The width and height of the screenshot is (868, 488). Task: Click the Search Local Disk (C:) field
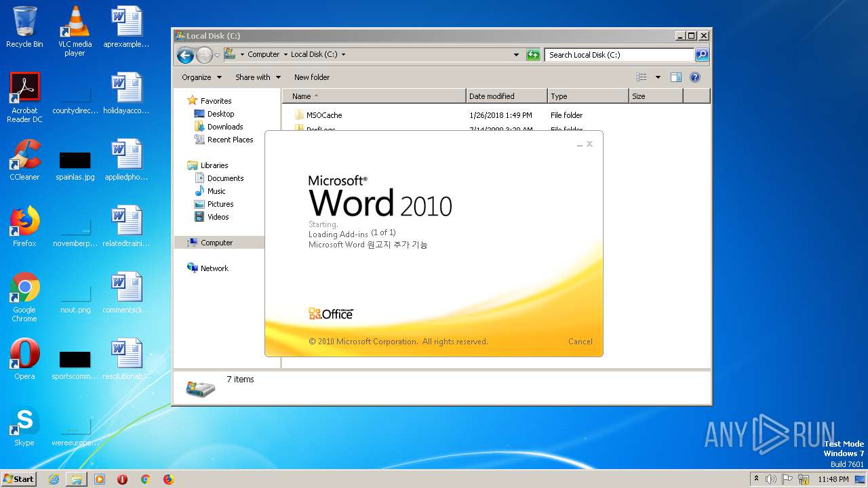click(620, 55)
